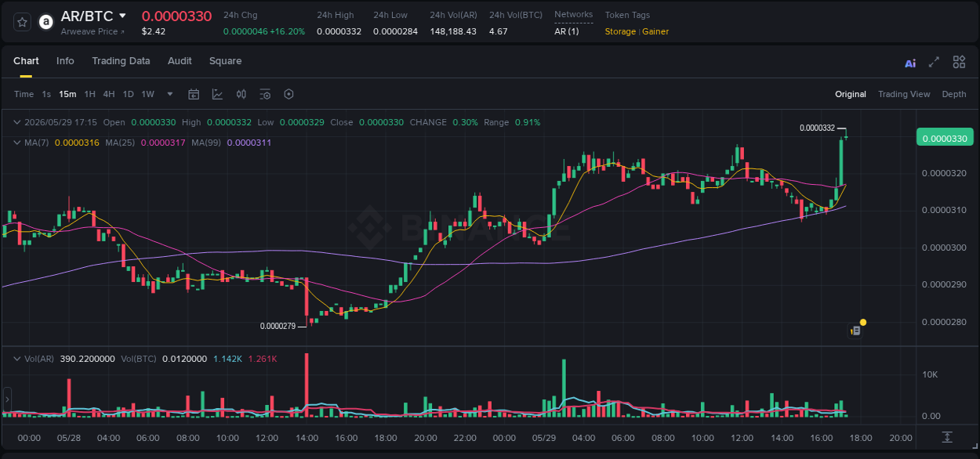The image size is (980, 459).
Task: Click 24h Low value 0.0000284
Action: tap(395, 31)
